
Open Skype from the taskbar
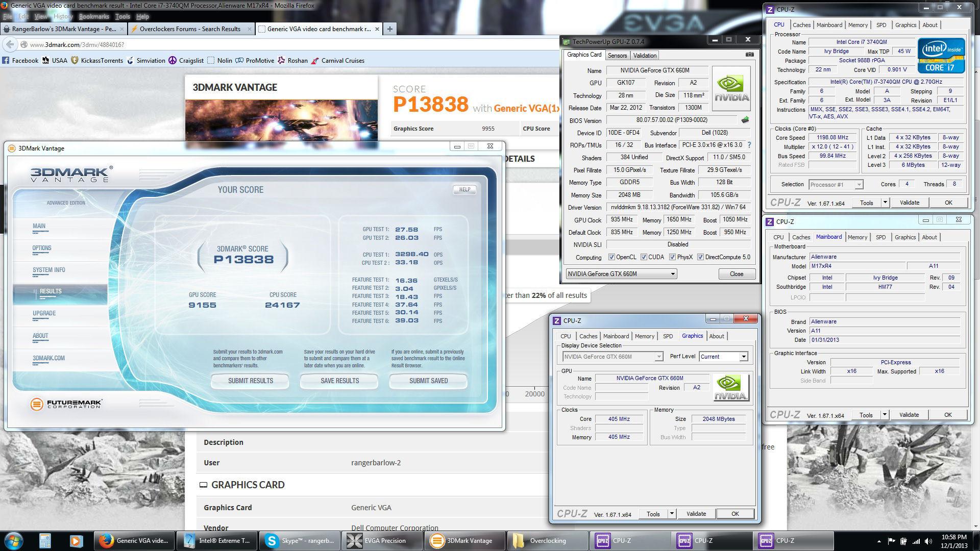pyautogui.click(x=300, y=541)
